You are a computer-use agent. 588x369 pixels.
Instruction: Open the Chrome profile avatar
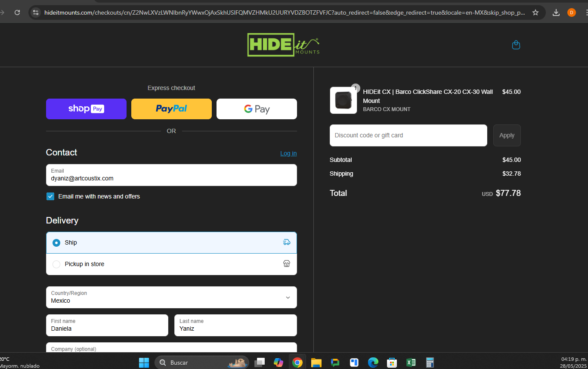[x=572, y=12]
